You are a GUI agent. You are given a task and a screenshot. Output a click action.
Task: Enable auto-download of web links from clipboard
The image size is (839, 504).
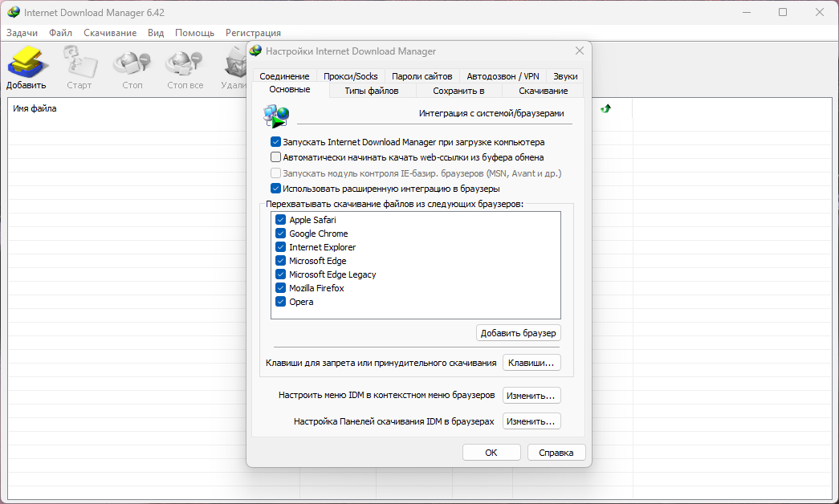pos(275,157)
